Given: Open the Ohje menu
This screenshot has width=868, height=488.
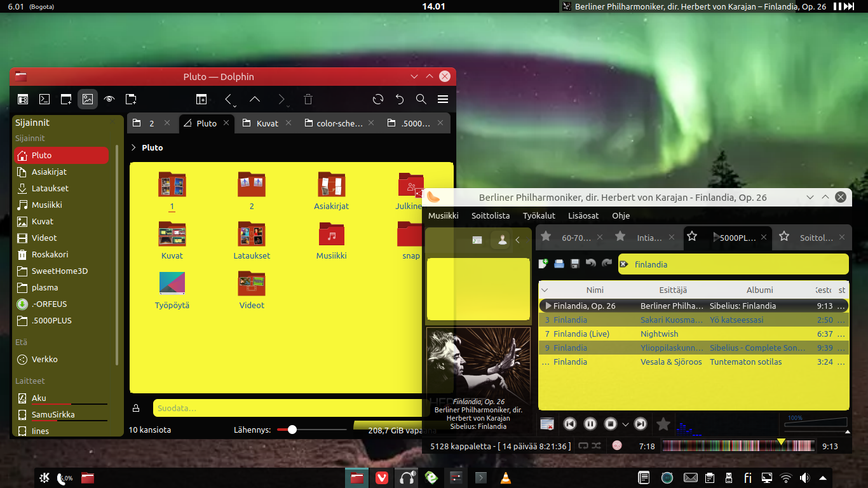Looking at the screenshot, I should [x=621, y=215].
